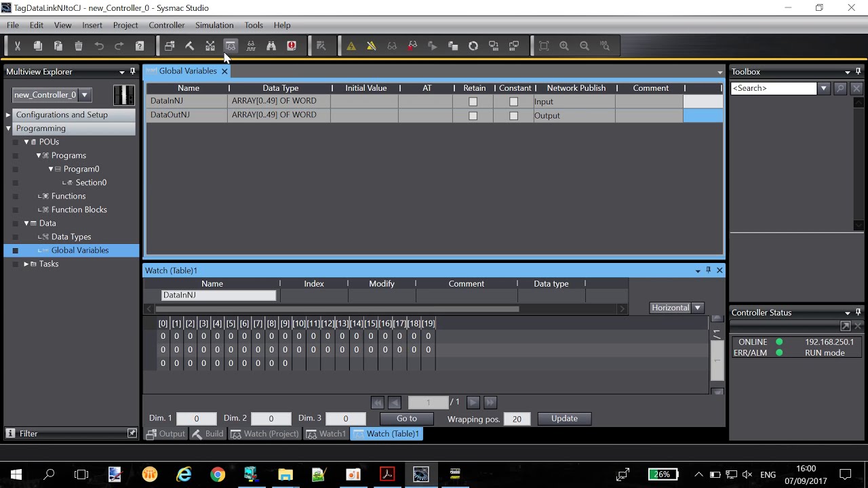Go to the last watch table page
Viewport: 868px width, 488px height.
(490, 403)
